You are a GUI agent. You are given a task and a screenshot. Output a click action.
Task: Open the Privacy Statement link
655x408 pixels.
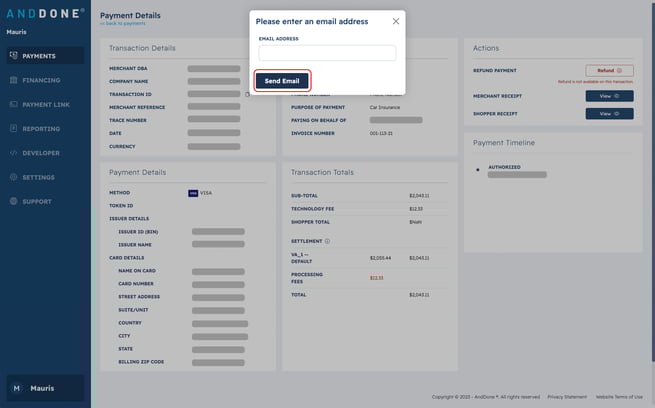point(567,397)
